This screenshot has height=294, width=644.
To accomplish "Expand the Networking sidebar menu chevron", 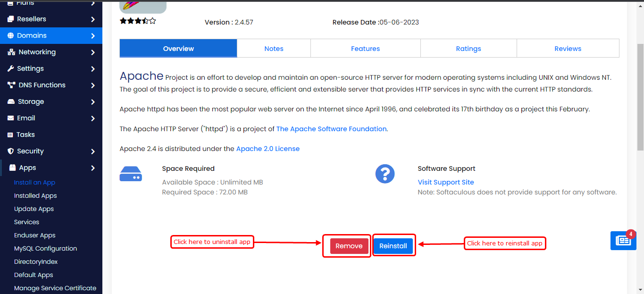I will (x=93, y=52).
